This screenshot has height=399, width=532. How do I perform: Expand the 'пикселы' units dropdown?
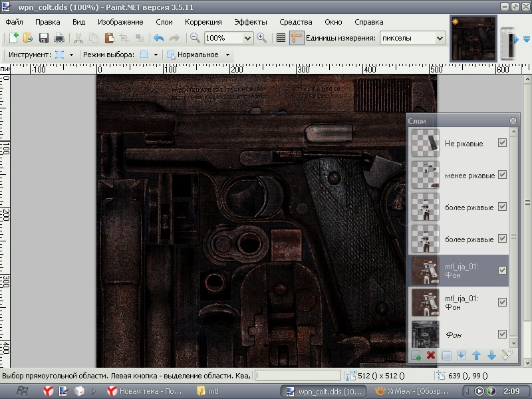click(x=439, y=39)
